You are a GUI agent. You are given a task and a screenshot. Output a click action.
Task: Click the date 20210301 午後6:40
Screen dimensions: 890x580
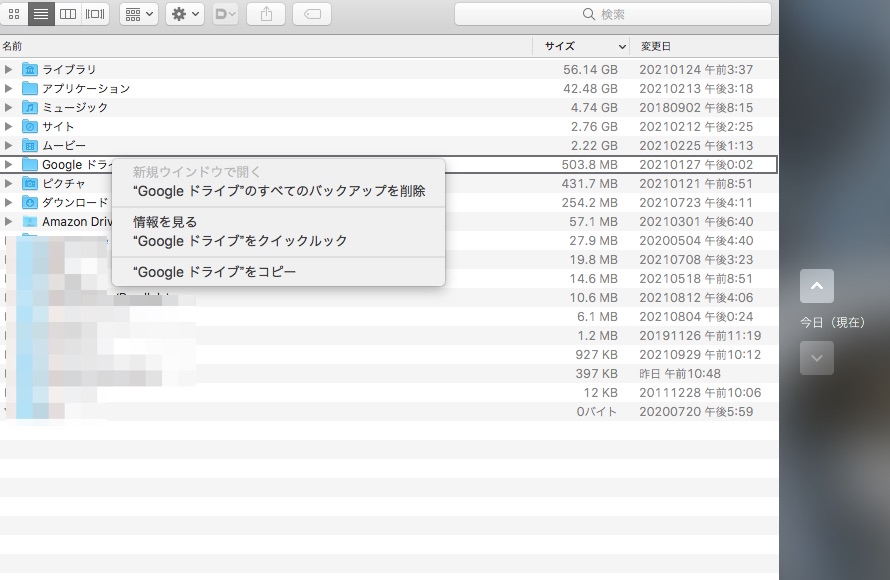coord(696,221)
